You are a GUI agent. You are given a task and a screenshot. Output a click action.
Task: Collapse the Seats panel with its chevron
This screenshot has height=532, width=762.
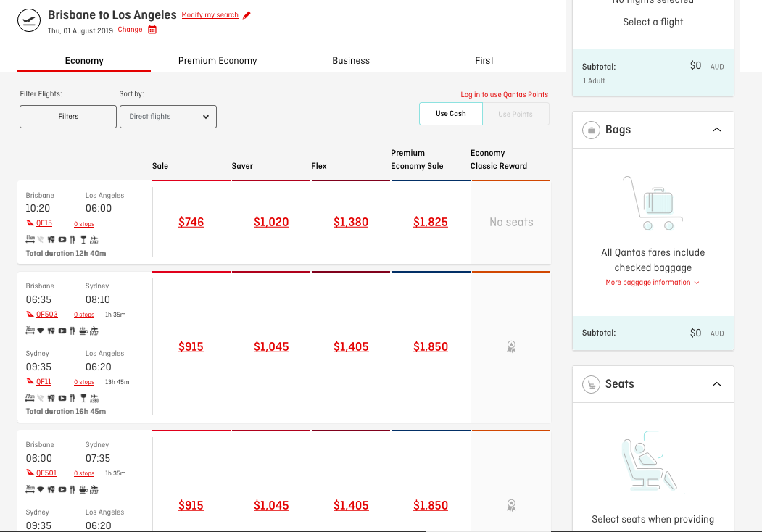pos(717,384)
